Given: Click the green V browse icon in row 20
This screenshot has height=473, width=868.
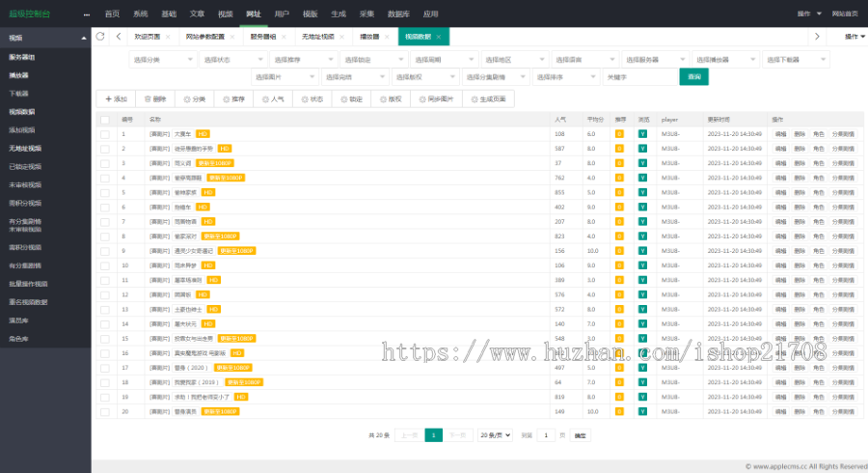Looking at the screenshot, I should tap(642, 411).
